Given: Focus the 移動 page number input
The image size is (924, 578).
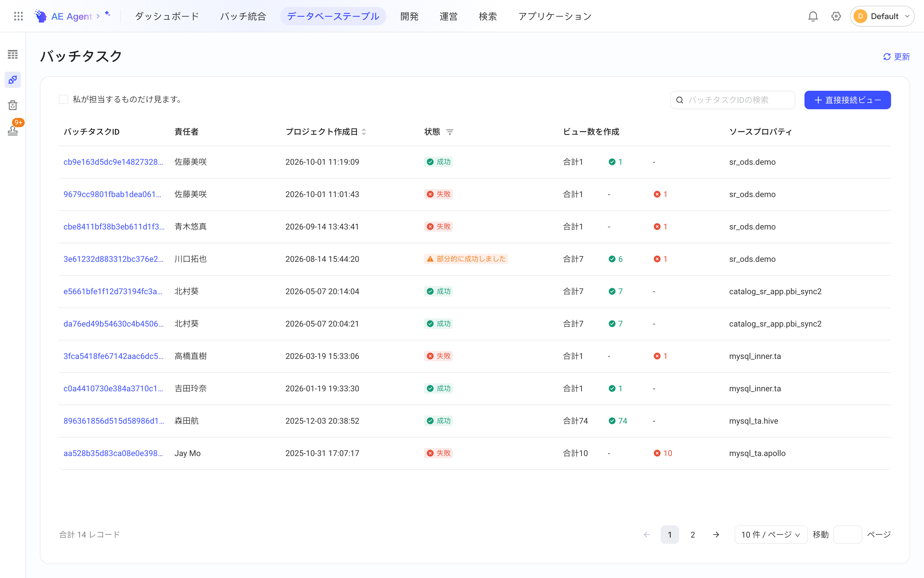Looking at the screenshot, I should 847,534.
